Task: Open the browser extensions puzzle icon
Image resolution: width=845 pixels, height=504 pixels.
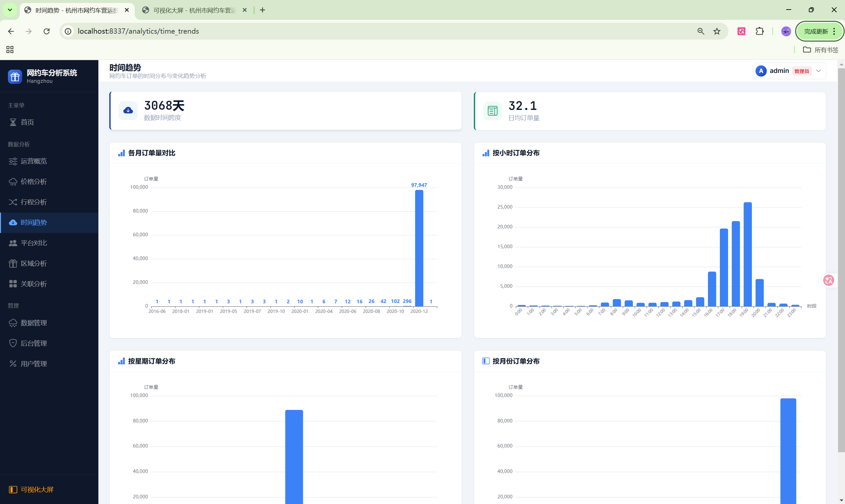Action: click(759, 31)
